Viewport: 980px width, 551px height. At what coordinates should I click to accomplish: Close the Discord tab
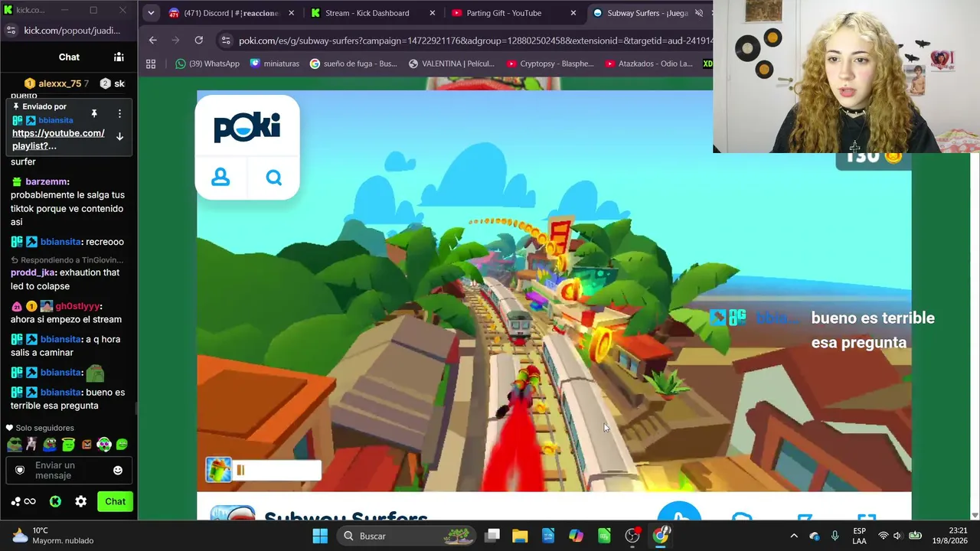[x=292, y=13]
